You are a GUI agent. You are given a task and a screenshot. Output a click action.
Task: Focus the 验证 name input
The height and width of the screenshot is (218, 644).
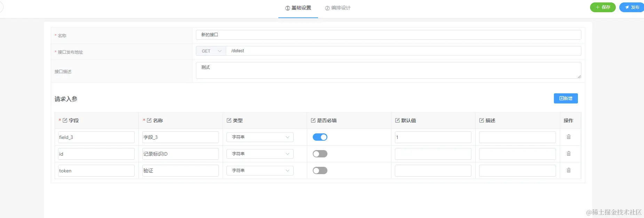pos(181,171)
